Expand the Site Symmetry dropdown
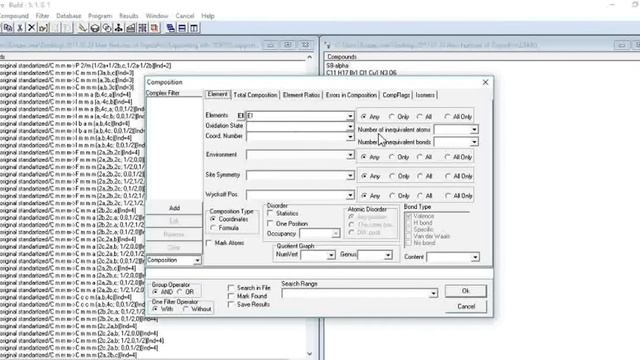Screen dimensions: 640x360 (350, 176)
